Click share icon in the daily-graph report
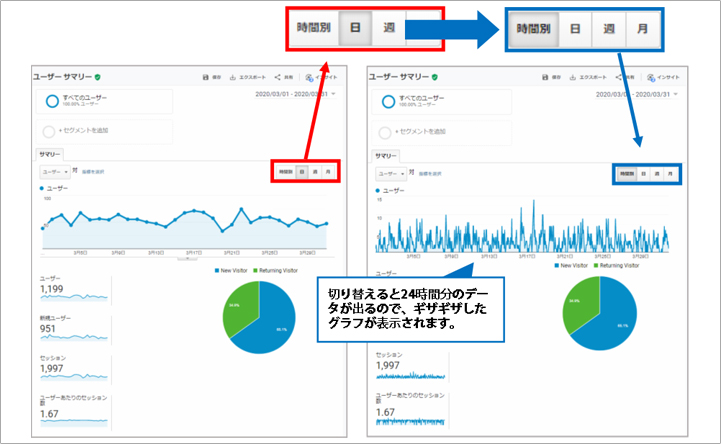 point(277,77)
